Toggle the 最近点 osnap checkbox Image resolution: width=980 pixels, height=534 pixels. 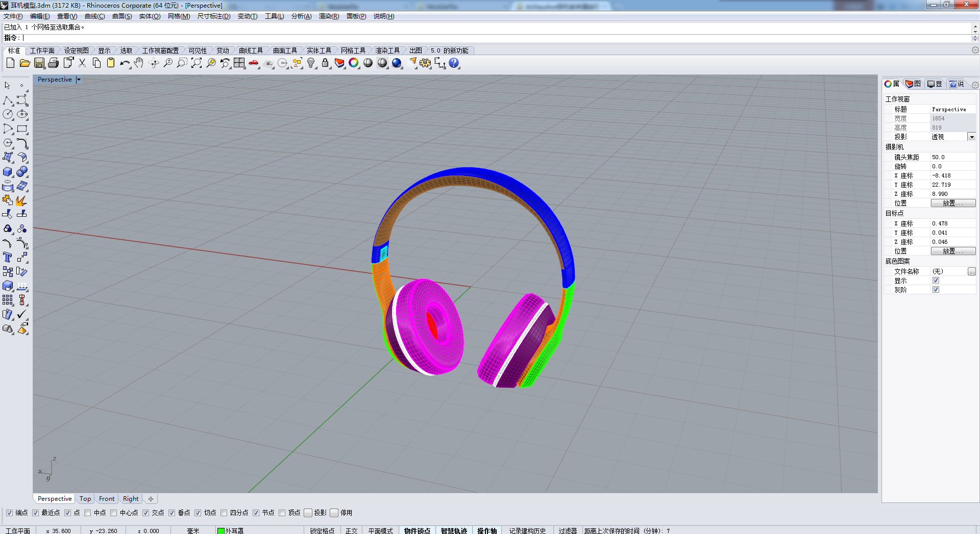tap(35, 513)
